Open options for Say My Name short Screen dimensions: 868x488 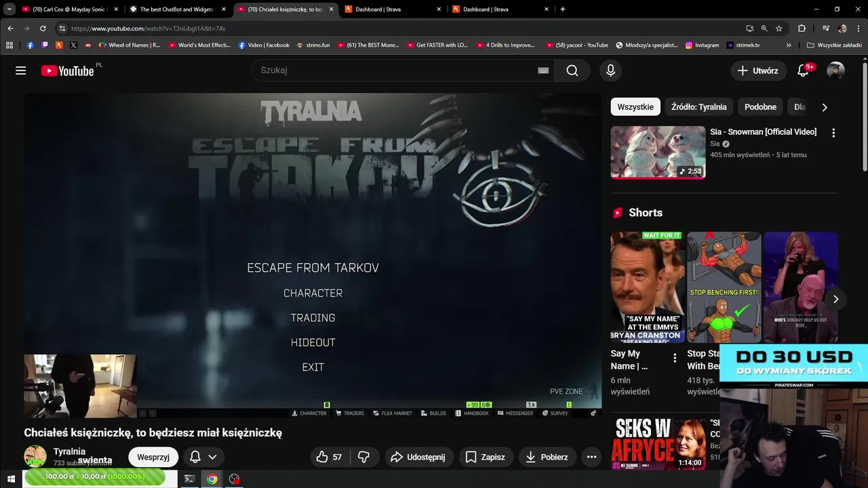(x=674, y=358)
